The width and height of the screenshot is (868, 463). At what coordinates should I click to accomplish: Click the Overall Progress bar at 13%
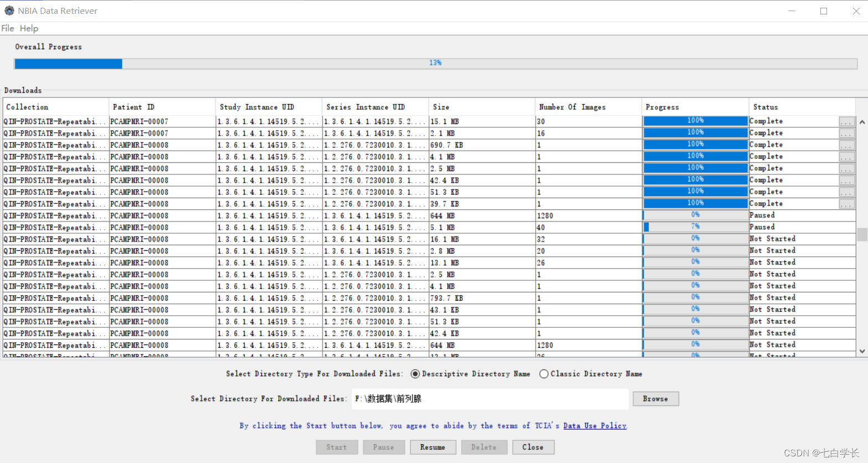click(436, 64)
